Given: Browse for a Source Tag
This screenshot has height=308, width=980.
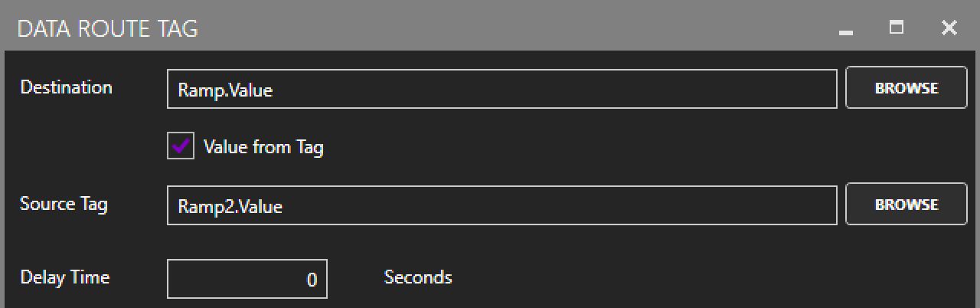Looking at the screenshot, I should (x=906, y=205).
